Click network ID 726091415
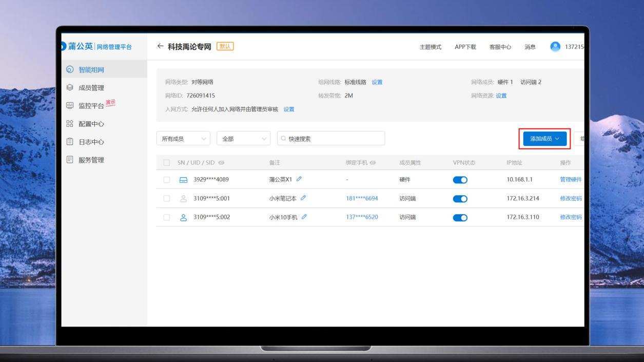This screenshot has height=362, width=644. (201, 96)
